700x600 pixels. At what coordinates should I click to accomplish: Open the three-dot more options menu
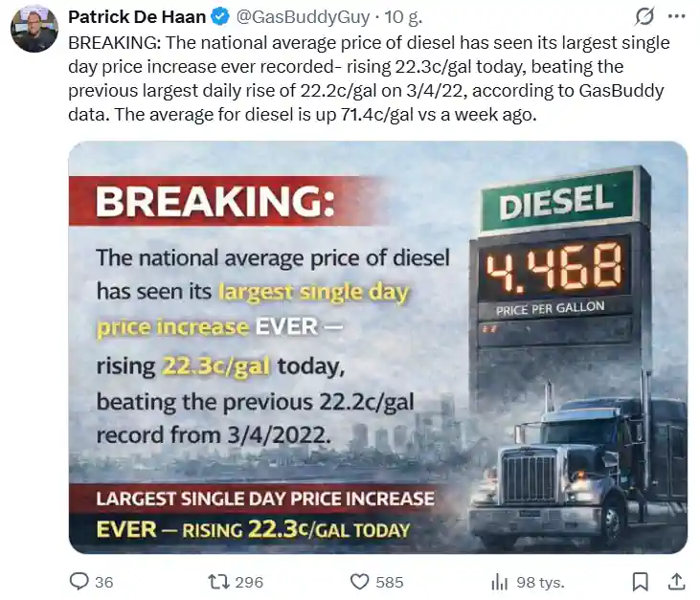coord(677,16)
